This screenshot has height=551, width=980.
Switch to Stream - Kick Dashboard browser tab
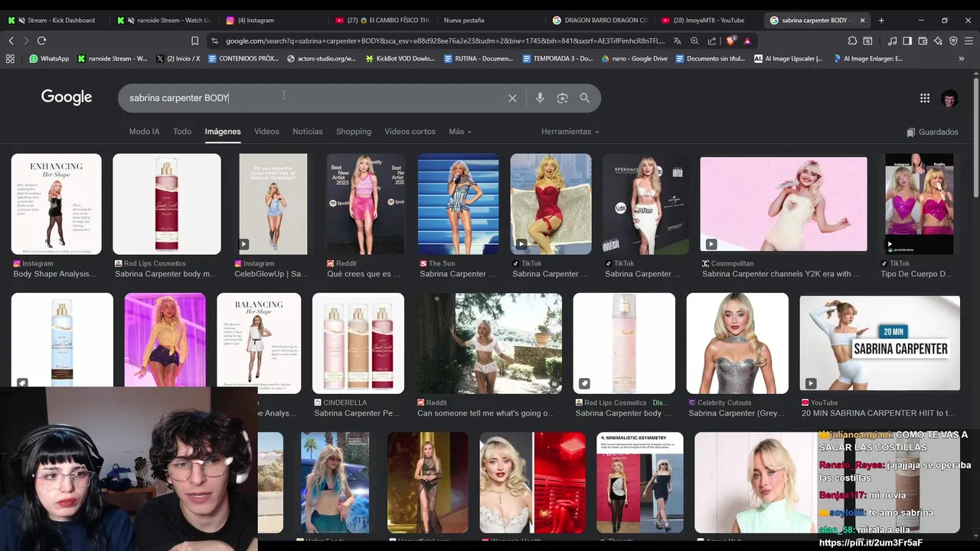pos(57,20)
